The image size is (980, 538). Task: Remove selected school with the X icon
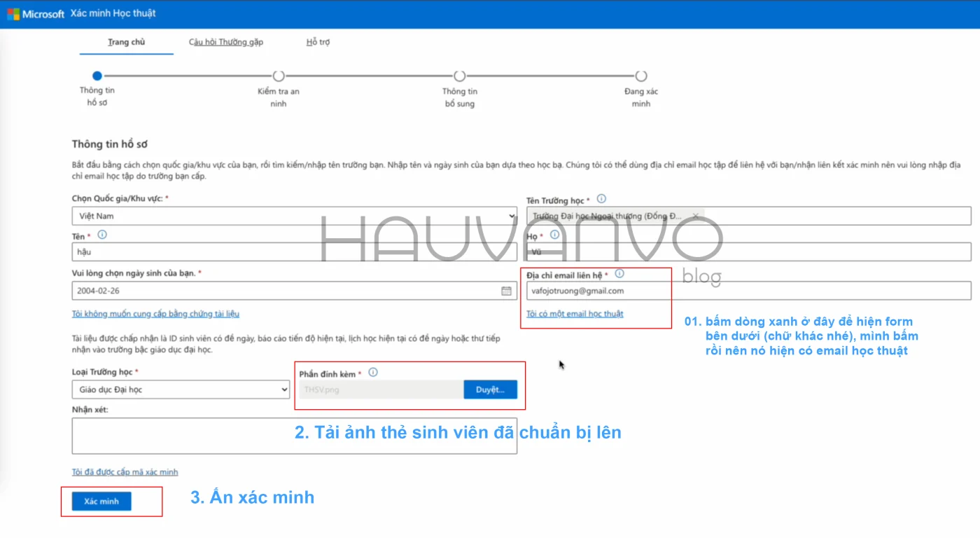pyautogui.click(x=695, y=216)
